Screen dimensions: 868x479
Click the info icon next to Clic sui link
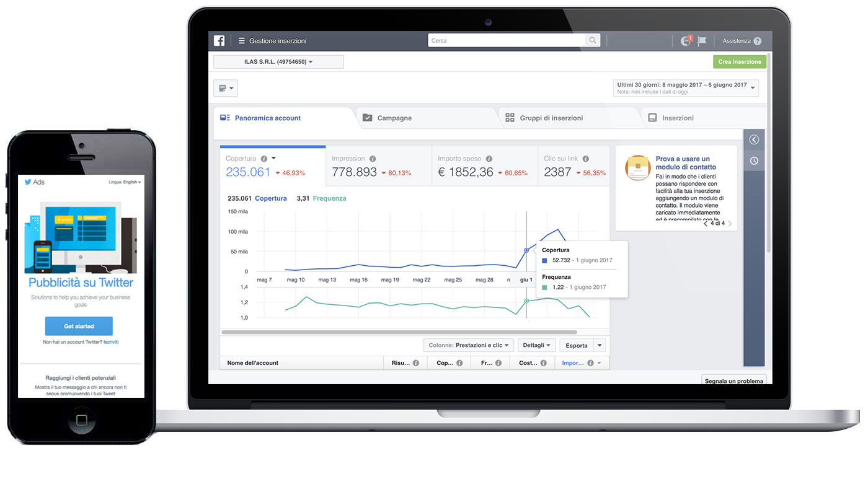586,159
